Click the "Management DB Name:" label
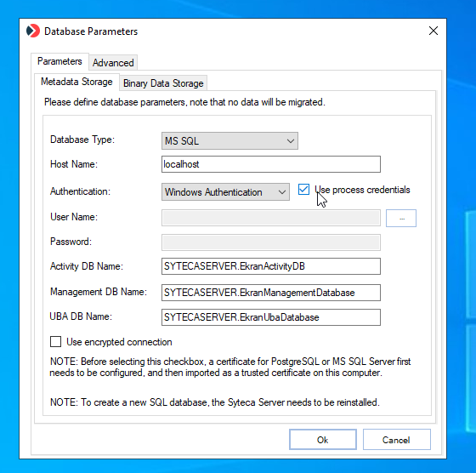The height and width of the screenshot is (473, 476). [x=99, y=292]
